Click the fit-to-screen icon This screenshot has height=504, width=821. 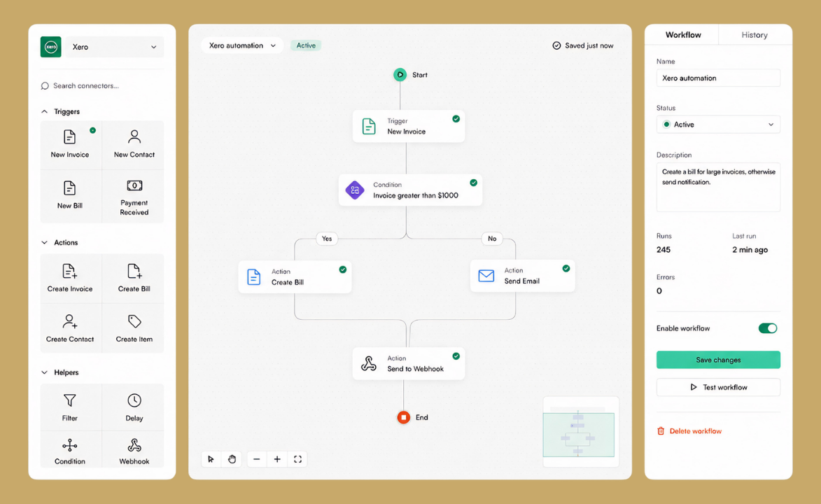[x=297, y=459]
